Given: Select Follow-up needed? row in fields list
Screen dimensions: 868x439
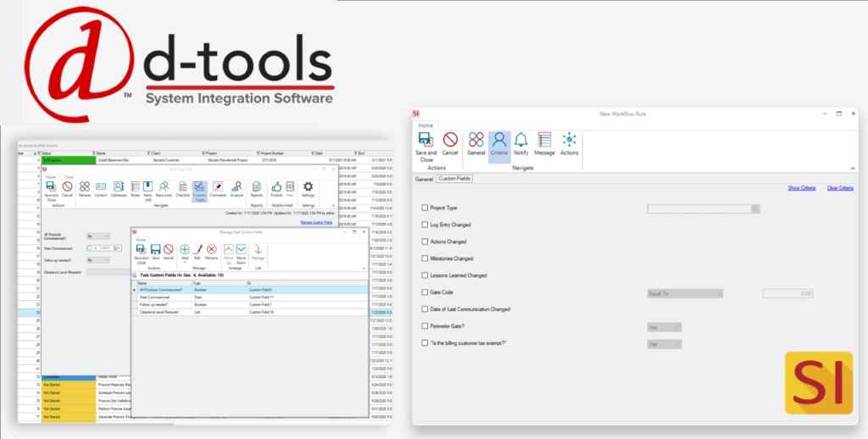Looking at the screenshot, I should tap(250, 305).
